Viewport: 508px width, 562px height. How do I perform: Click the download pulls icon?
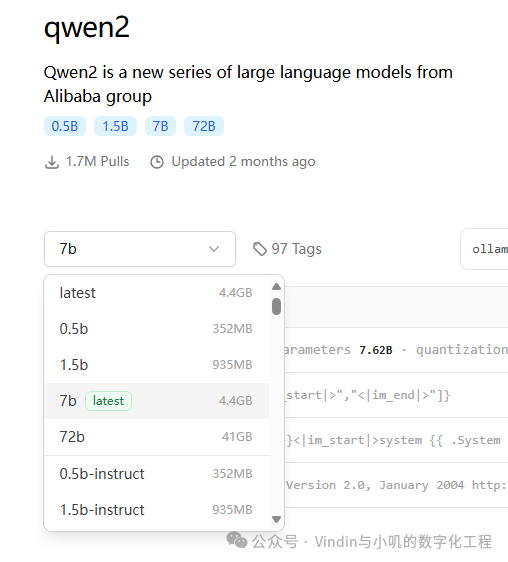(52, 162)
